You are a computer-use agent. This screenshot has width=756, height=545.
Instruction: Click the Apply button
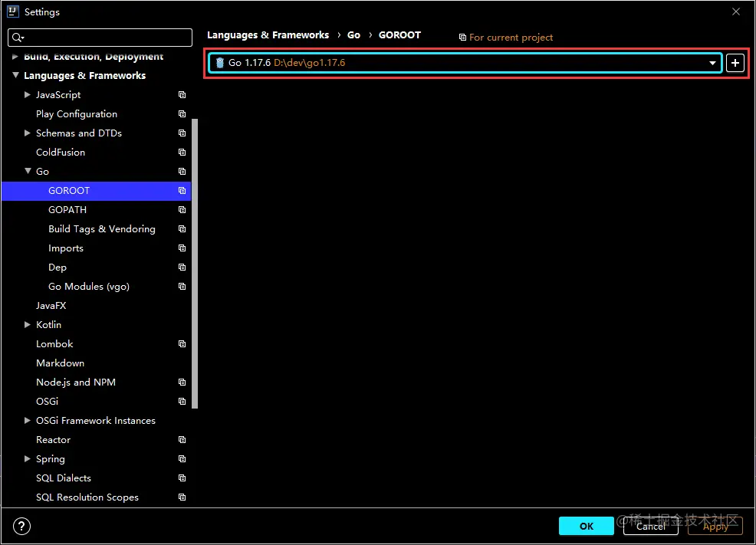coord(715,526)
